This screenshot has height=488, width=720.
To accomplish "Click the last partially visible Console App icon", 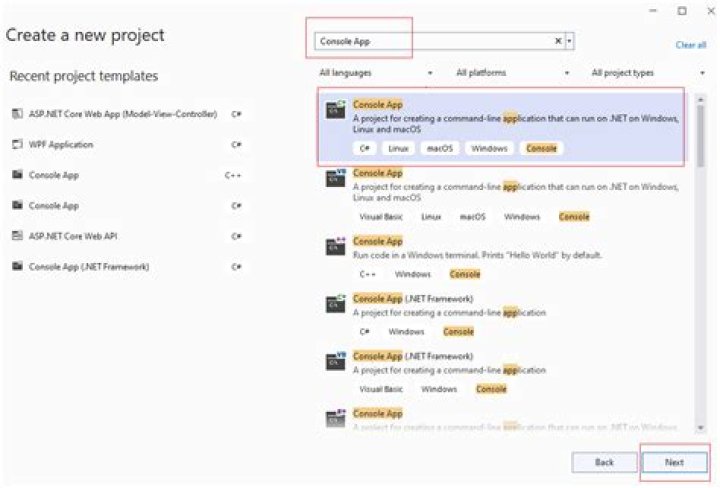I will tap(336, 418).
